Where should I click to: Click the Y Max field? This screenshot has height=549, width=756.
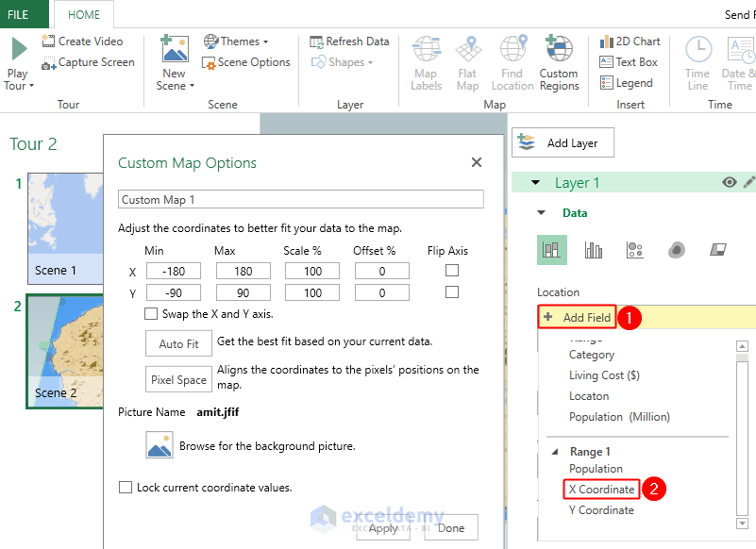[243, 292]
